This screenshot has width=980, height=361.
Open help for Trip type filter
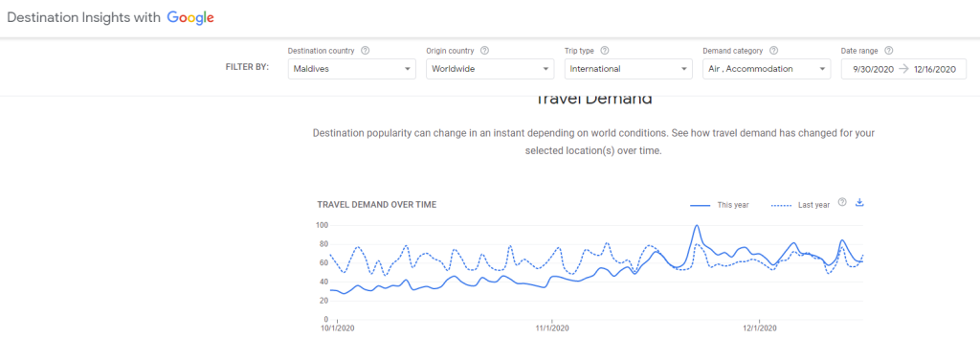tap(605, 51)
